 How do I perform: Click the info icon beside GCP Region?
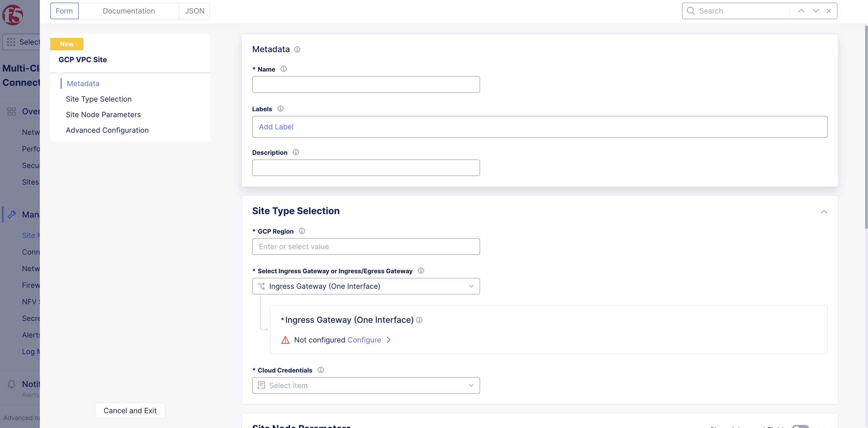(302, 231)
